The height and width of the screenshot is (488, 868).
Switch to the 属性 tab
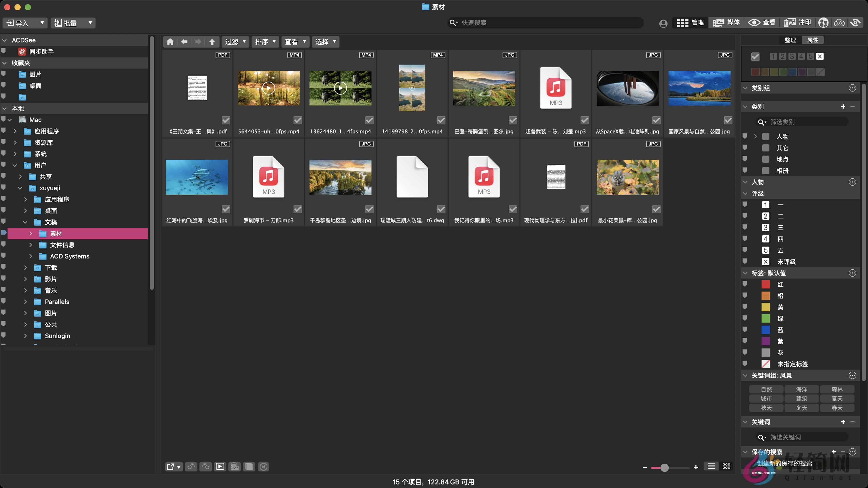point(813,40)
